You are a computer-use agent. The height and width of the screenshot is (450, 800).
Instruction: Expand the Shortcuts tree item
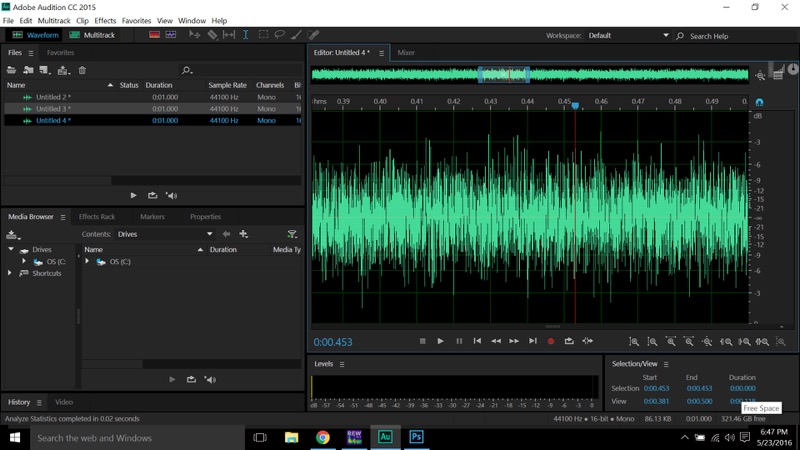[11, 273]
